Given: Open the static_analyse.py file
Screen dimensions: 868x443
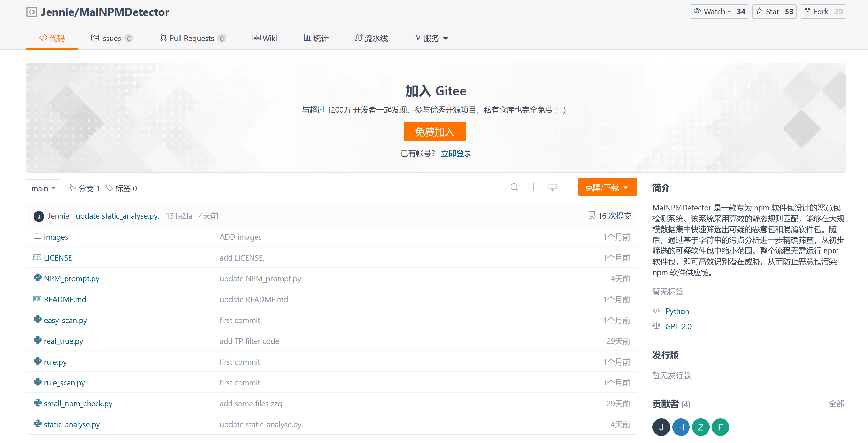Looking at the screenshot, I should point(72,424).
